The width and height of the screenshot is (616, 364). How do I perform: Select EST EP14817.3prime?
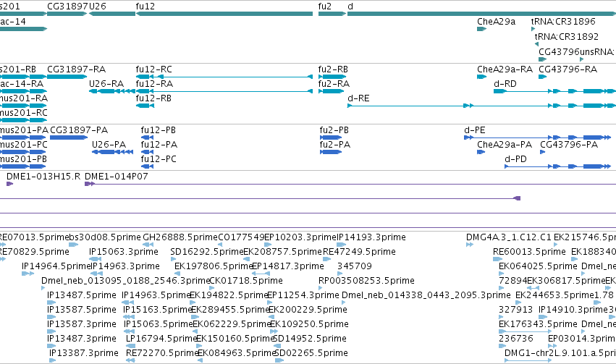click(x=261, y=274)
